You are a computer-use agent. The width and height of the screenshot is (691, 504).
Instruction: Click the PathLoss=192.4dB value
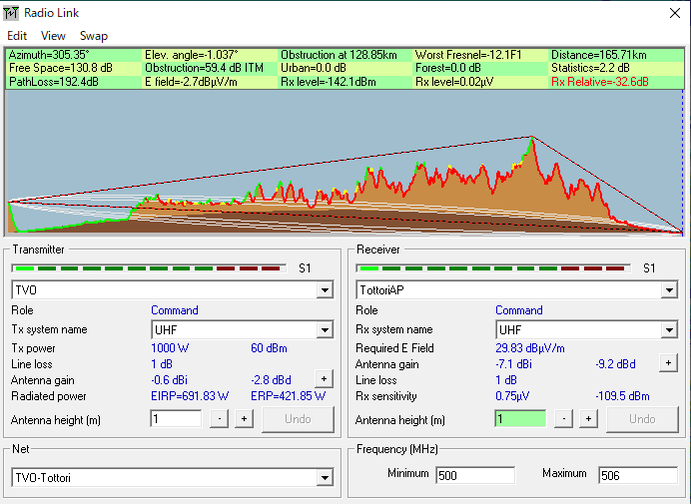pos(54,82)
